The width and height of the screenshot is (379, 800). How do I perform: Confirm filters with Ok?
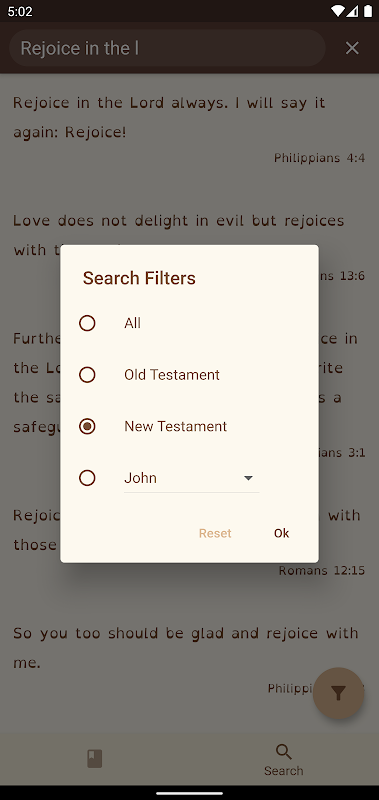coord(282,533)
